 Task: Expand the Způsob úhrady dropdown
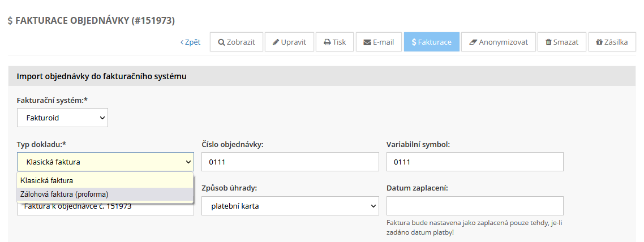pyautogui.click(x=290, y=206)
